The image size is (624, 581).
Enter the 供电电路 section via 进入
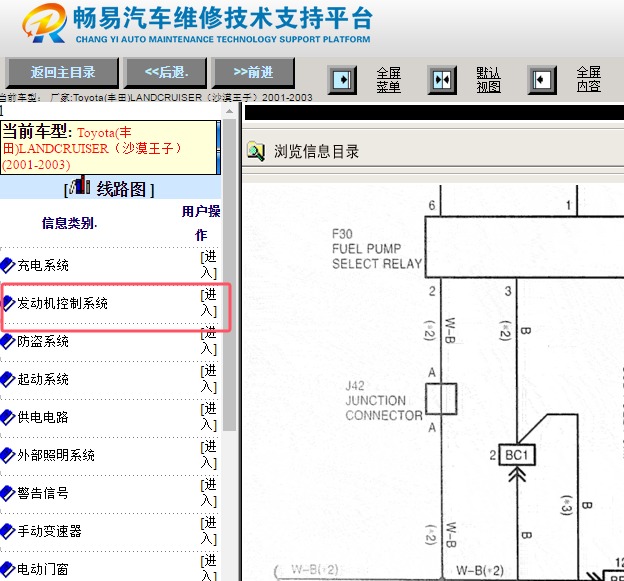point(209,417)
